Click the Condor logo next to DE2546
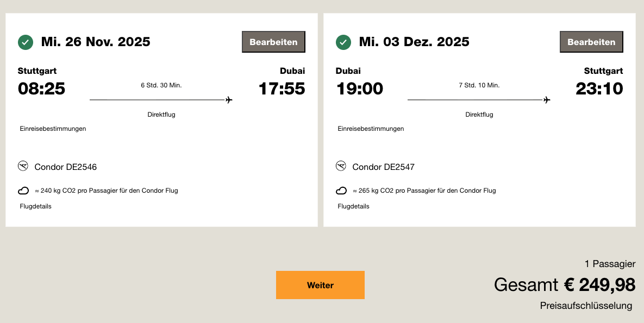The height and width of the screenshot is (323, 644). 23,166
